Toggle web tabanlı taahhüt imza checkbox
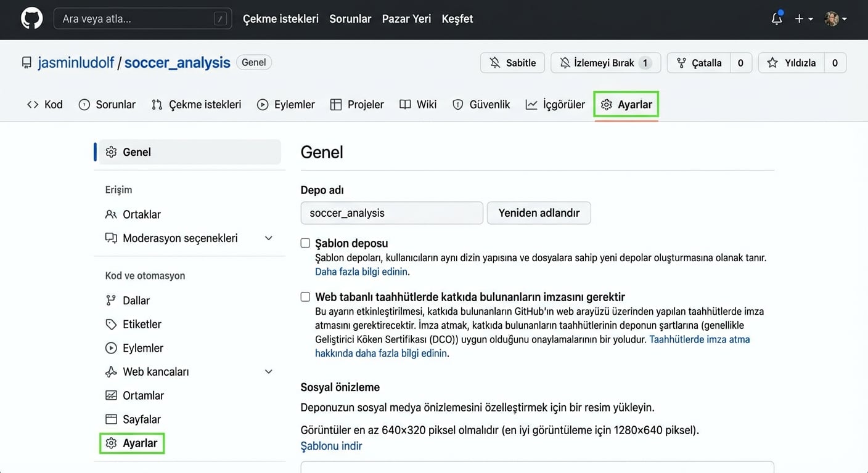Screen dimensions: 868x473 coord(305,297)
